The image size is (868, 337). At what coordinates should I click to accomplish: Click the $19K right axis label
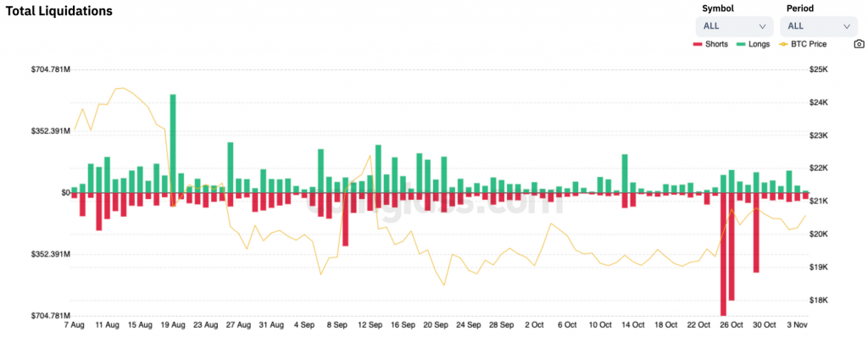coord(819,268)
